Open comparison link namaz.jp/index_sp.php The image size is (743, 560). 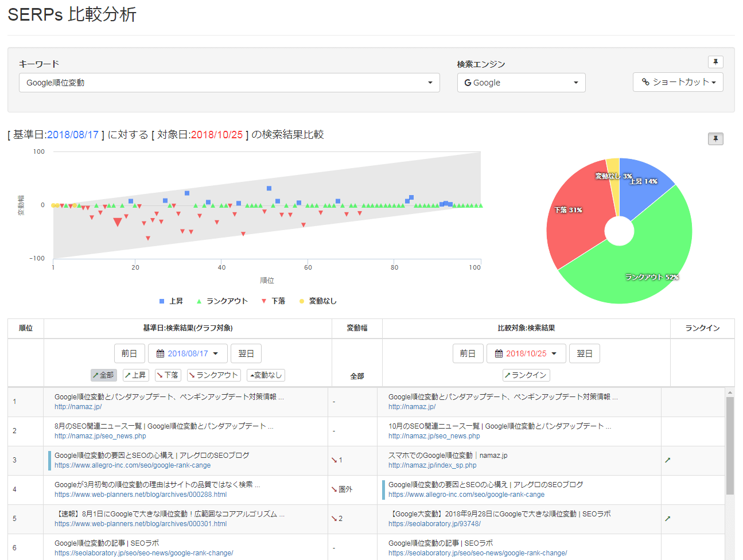433,465
